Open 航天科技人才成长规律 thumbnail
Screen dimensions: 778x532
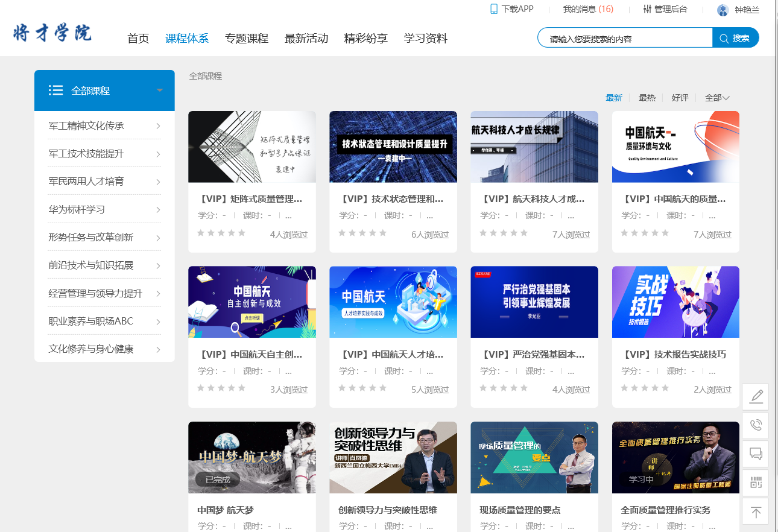(x=534, y=147)
